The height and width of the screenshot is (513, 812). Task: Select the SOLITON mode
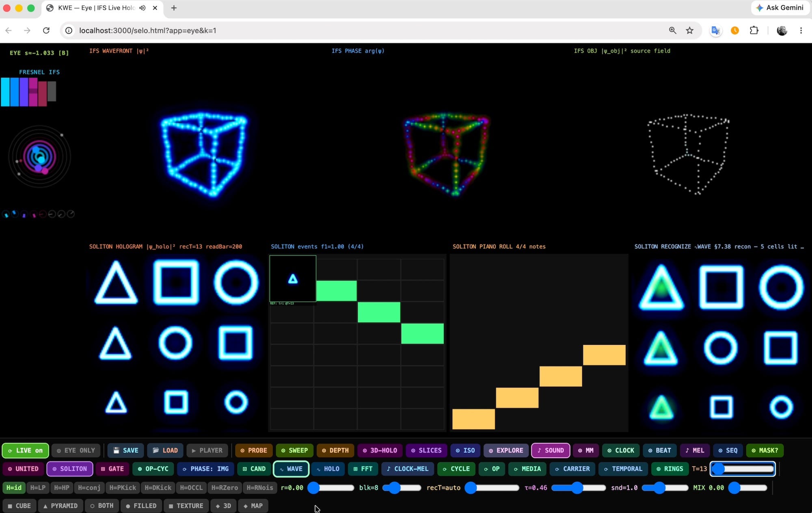[x=70, y=469]
